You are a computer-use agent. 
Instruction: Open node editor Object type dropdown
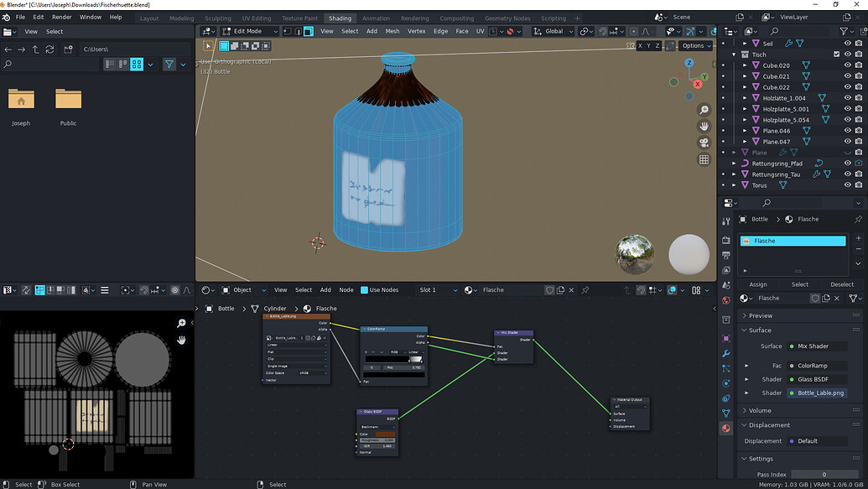point(244,290)
